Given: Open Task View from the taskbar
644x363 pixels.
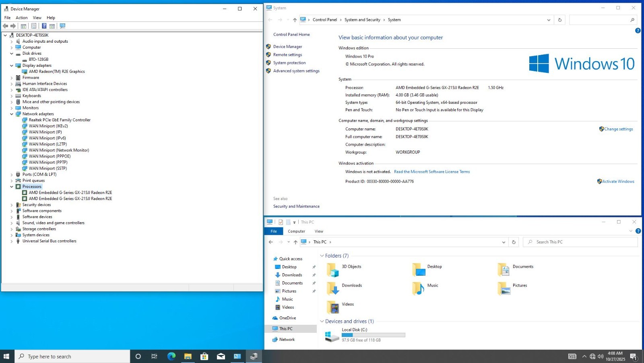Looking at the screenshot, I should click(154, 356).
